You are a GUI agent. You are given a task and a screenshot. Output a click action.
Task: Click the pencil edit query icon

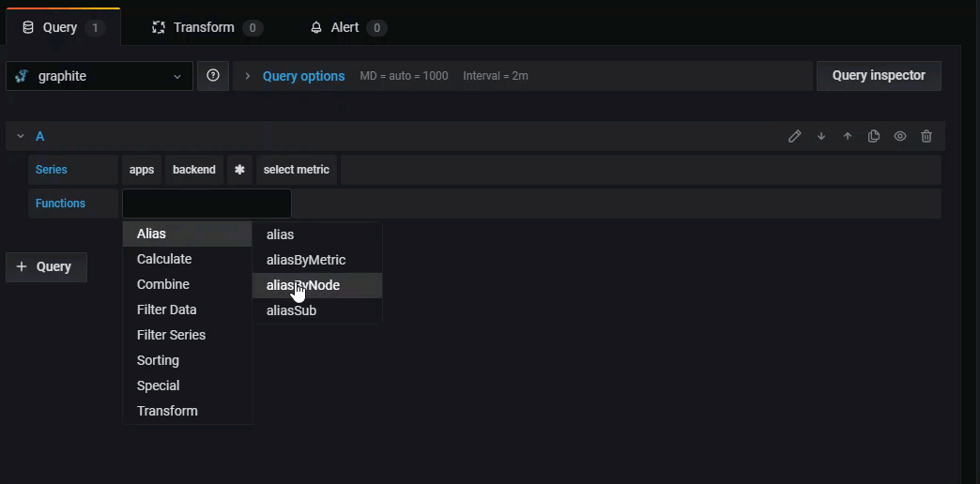794,136
